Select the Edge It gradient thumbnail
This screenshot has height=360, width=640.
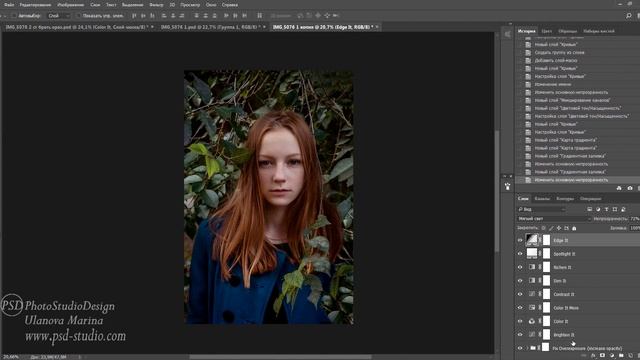(x=531, y=240)
